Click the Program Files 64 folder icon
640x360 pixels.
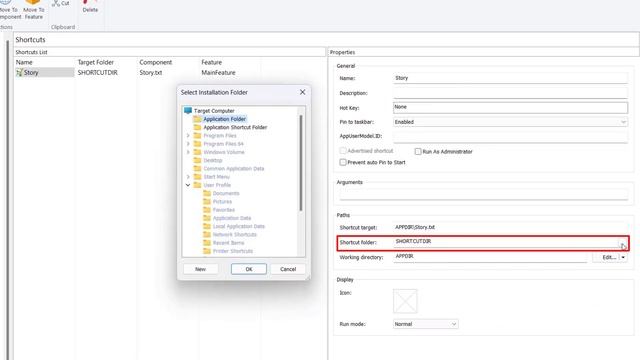198,144
